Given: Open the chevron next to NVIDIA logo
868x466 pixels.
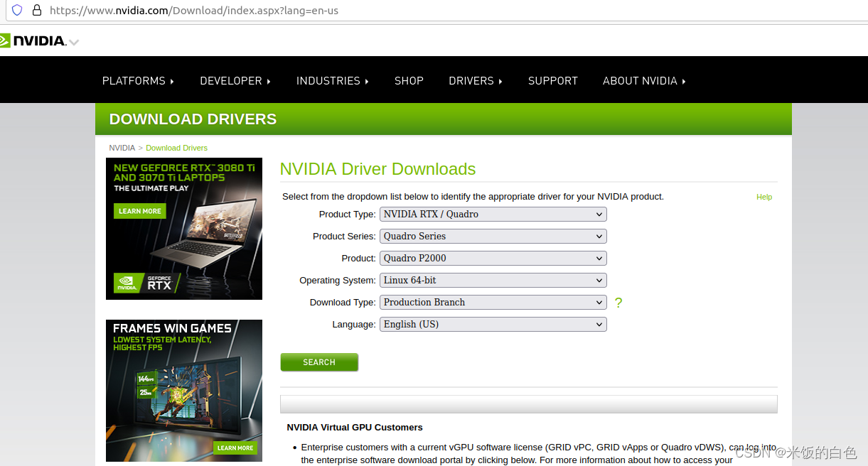Looking at the screenshot, I should point(74,43).
